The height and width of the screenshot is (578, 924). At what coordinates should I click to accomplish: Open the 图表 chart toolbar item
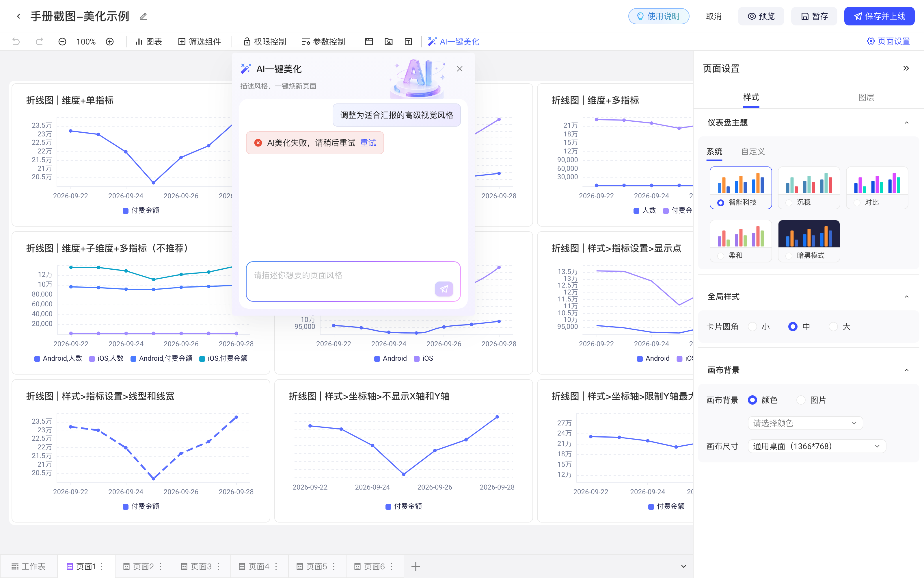point(148,41)
